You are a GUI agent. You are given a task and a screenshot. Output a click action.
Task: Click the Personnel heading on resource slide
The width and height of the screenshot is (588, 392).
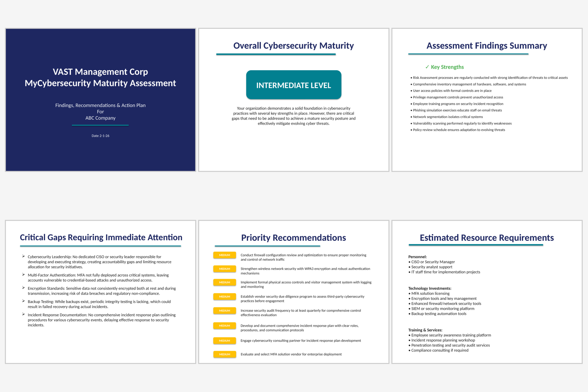pos(417,257)
